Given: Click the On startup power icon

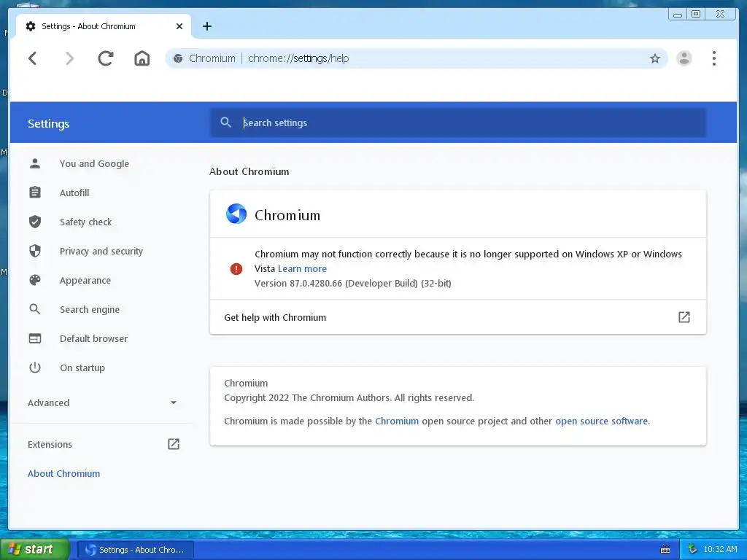Looking at the screenshot, I should (35, 367).
